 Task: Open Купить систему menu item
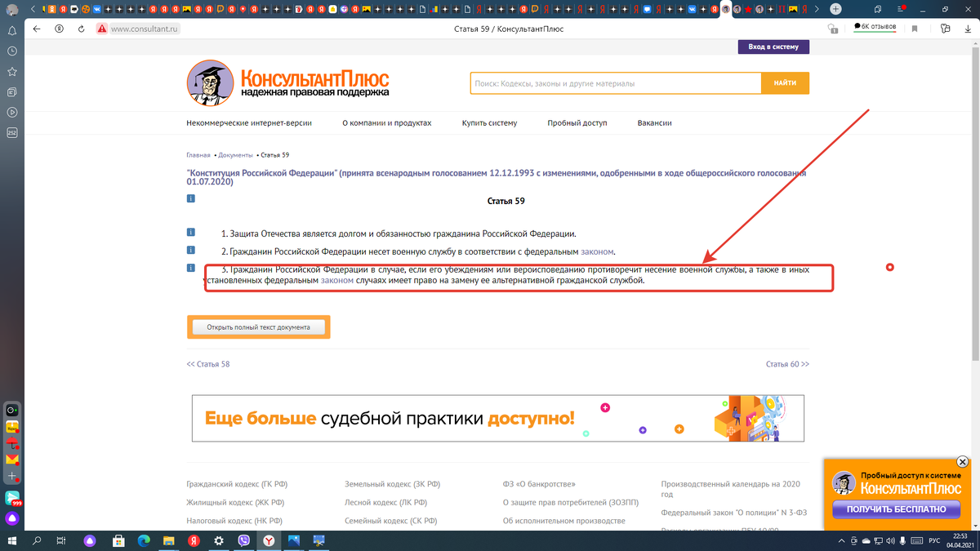coord(489,123)
